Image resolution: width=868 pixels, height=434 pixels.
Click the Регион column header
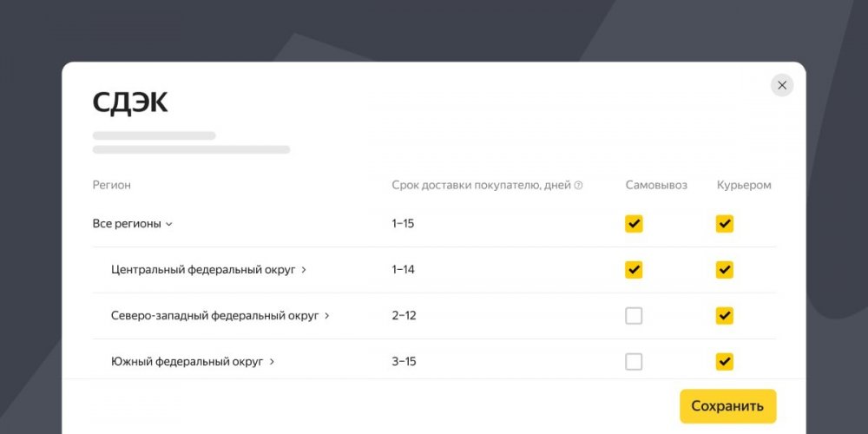(x=112, y=185)
